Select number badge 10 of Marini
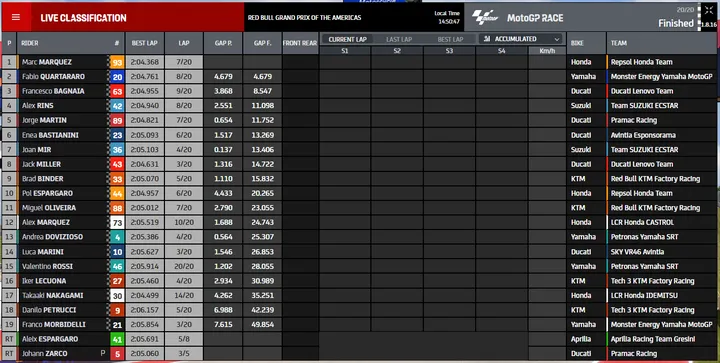This screenshot has width=720, height=363. pos(117,252)
